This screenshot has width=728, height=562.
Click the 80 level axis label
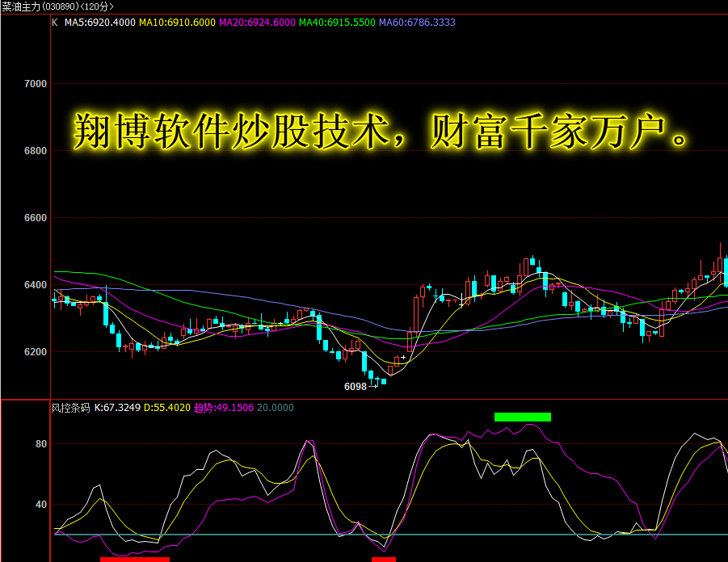(41, 444)
